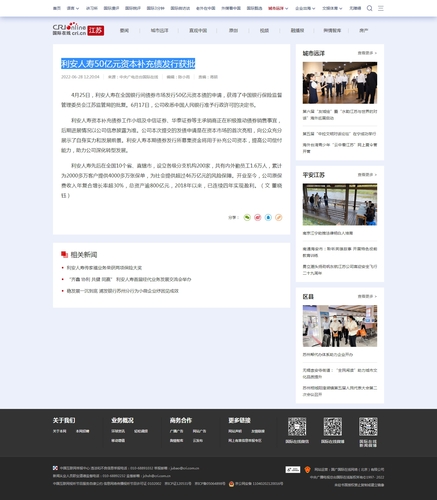Click the 国际在线新闻客户端 QR code

click(x=368, y=427)
